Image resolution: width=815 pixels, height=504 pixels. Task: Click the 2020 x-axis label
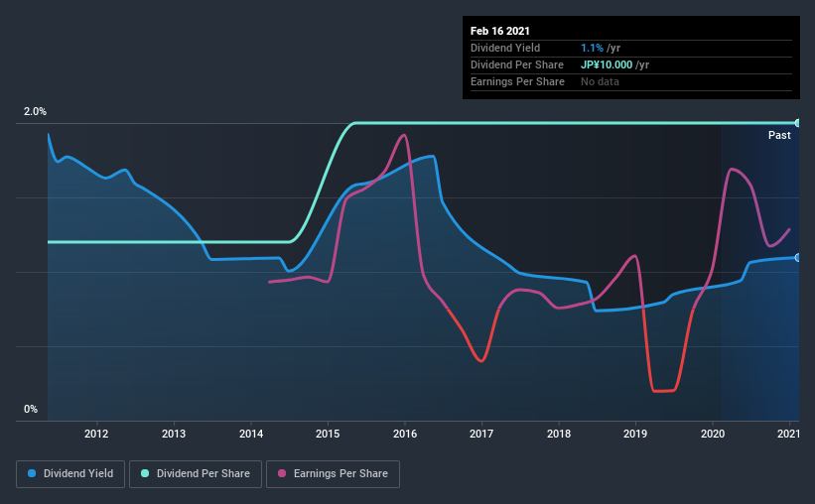pyautogui.click(x=713, y=434)
